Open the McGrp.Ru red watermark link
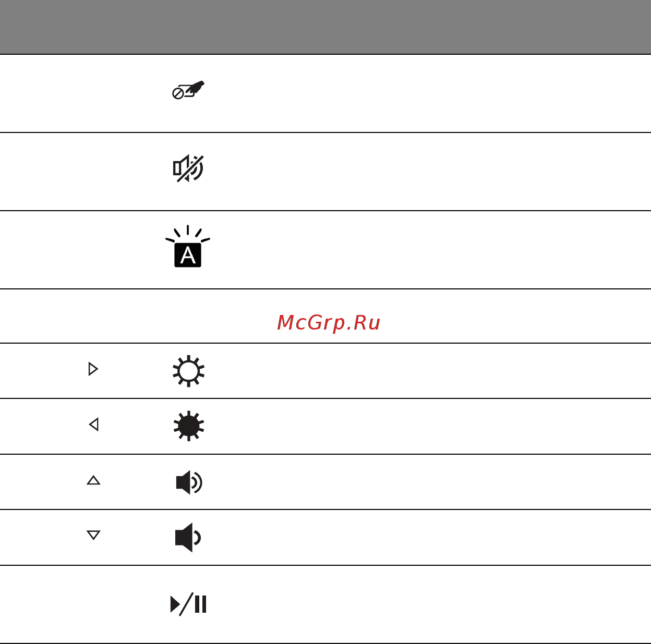 tap(329, 323)
